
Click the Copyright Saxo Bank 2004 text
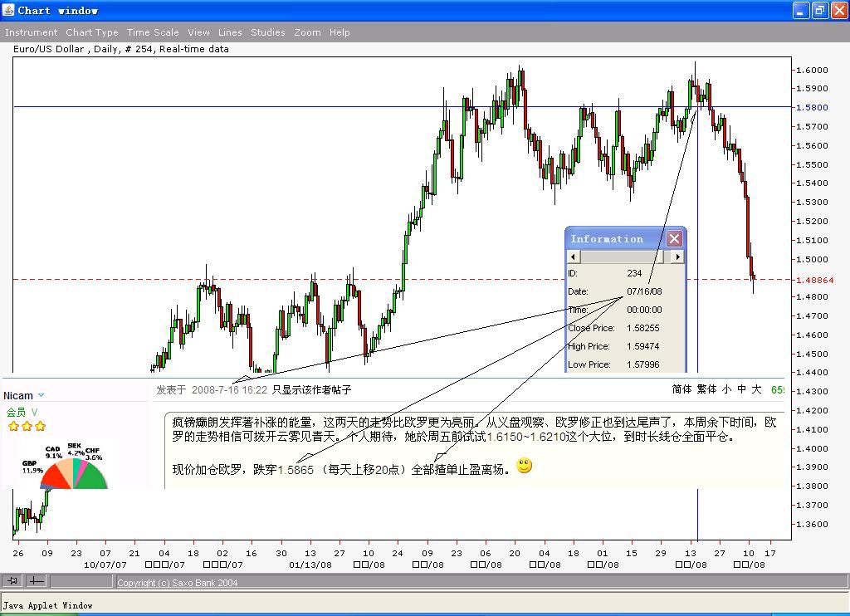click(178, 583)
